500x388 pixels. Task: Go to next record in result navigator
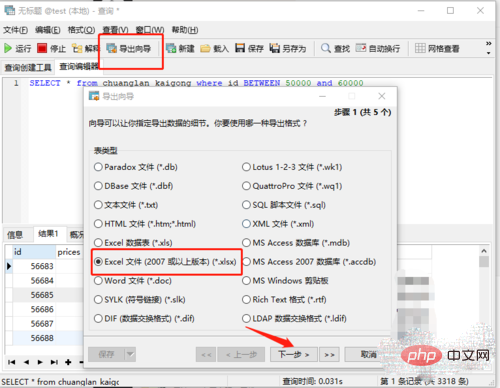pyautogui.click(x=40, y=362)
